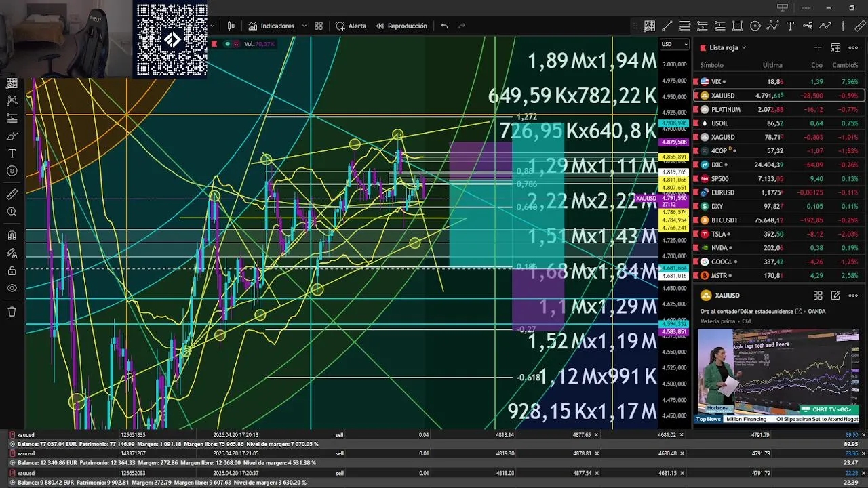This screenshot has height=488, width=868.
Task: Select the Gann box tool in top favorites bar
Action: pos(650,26)
